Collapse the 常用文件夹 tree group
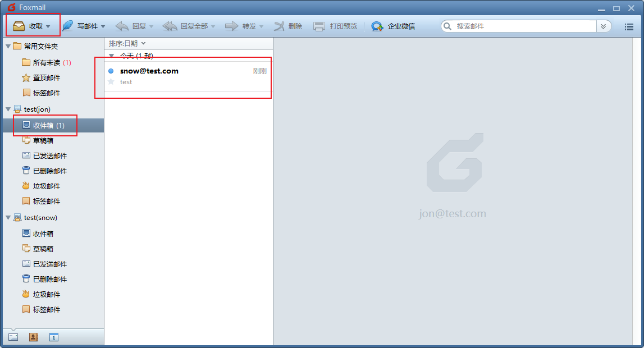The width and height of the screenshot is (644, 348). 8,47
